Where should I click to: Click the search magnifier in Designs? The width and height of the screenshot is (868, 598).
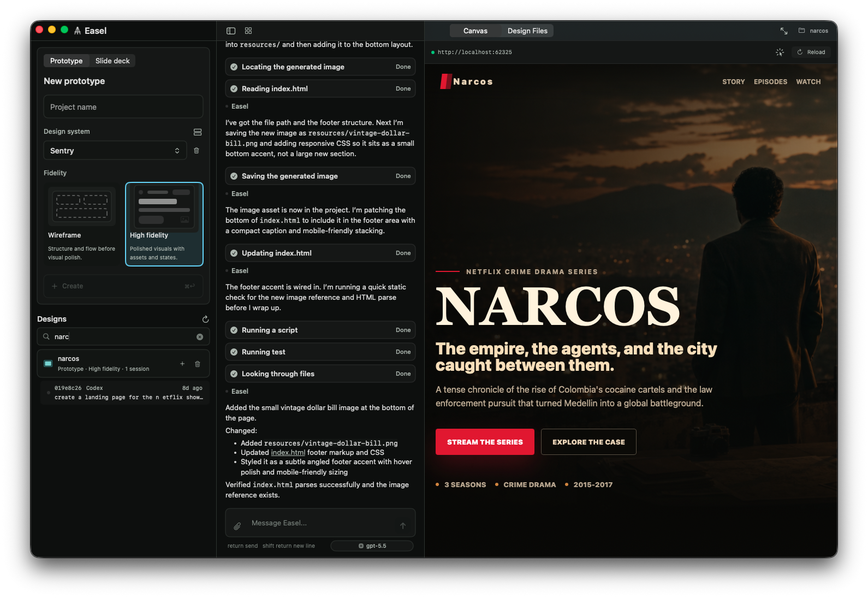click(46, 337)
